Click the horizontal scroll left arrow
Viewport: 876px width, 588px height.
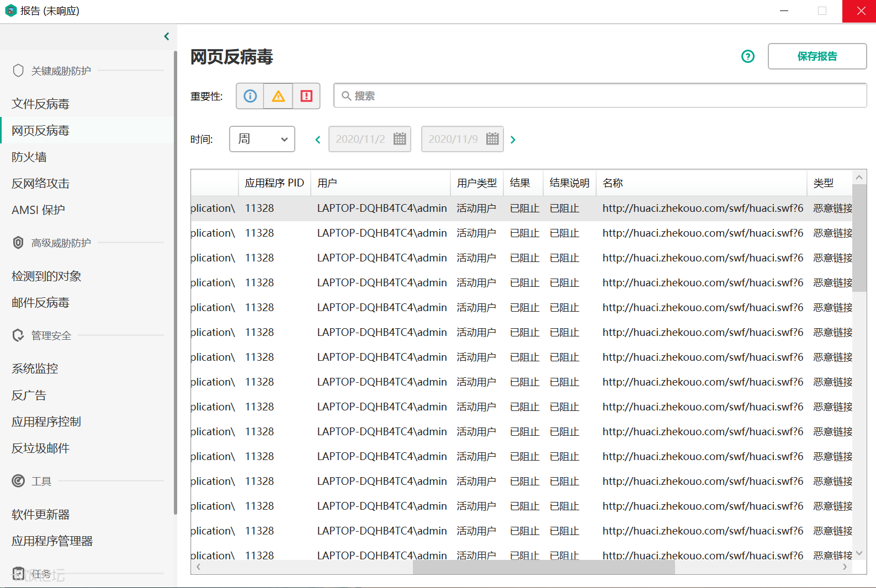point(198,566)
